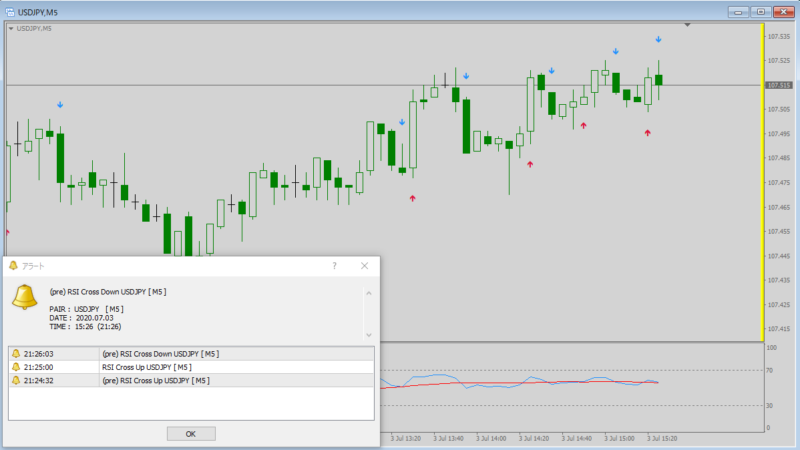Image resolution: width=800 pixels, height=450 pixels.
Task: Click the chart shift triangle marker at the top
Action: coord(687,24)
